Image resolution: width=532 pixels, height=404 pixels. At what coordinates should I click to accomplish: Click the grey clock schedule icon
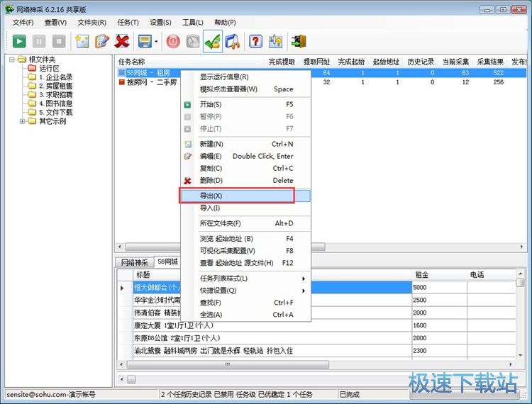tap(193, 41)
